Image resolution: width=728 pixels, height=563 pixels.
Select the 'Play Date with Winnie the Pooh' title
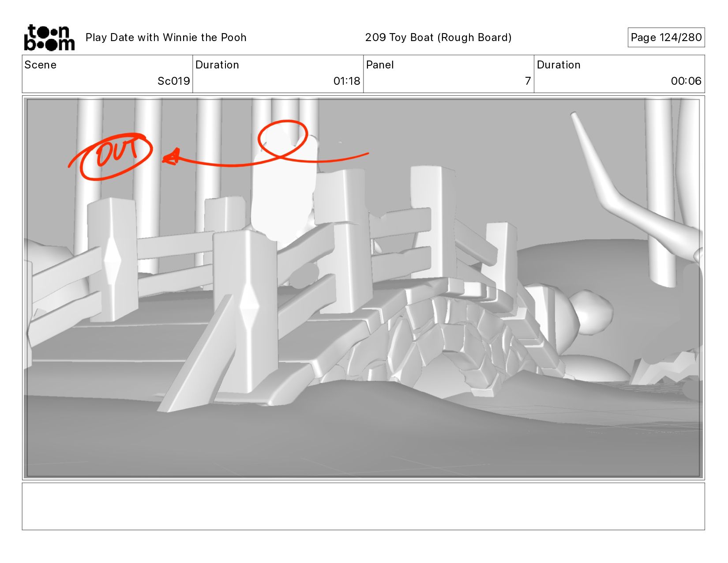tap(166, 38)
